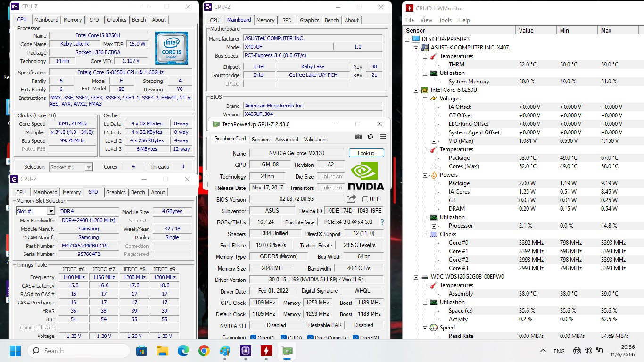
Task: Click the volume icon in system tray
Action: [588, 351]
